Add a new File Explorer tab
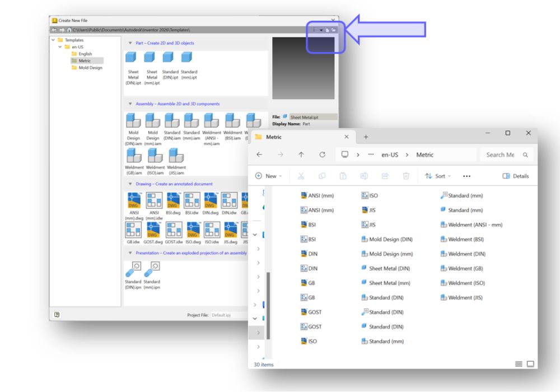This screenshot has width=560, height=392. pyautogui.click(x=366, y=137)
